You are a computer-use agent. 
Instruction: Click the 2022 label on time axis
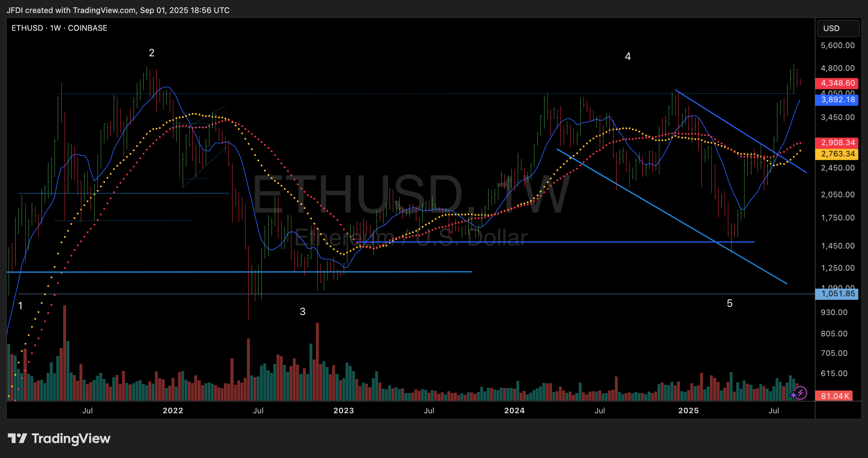[173, 411]
